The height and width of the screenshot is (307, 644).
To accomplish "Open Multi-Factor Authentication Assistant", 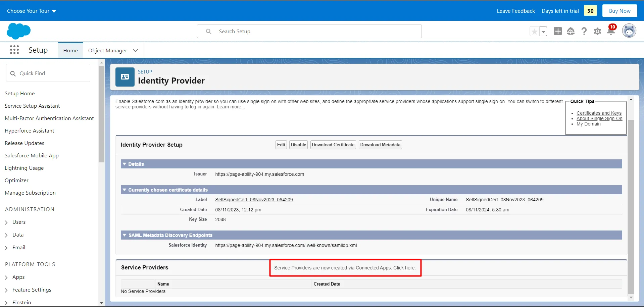I will point(49,118).
